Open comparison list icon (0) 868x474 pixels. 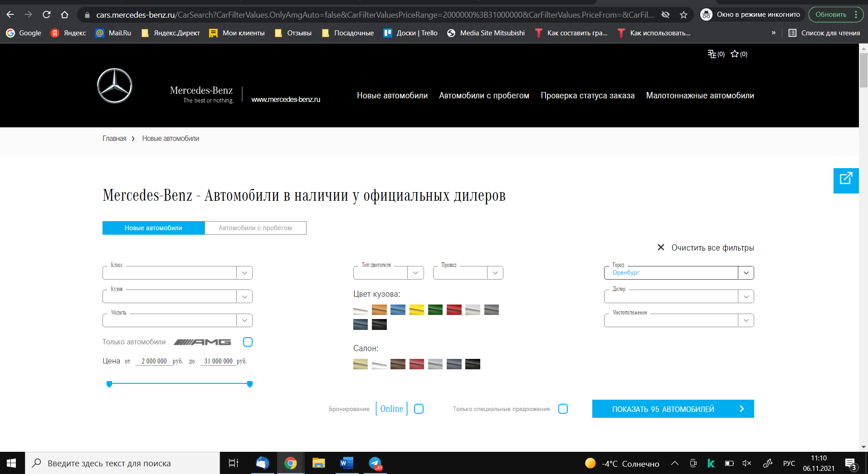coord(716,54)
